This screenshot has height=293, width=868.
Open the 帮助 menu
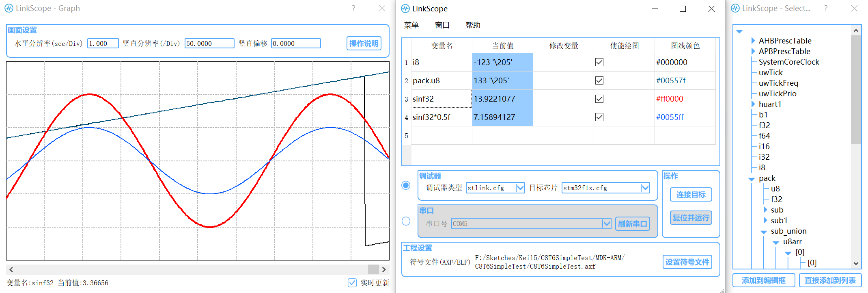(473, 25)
